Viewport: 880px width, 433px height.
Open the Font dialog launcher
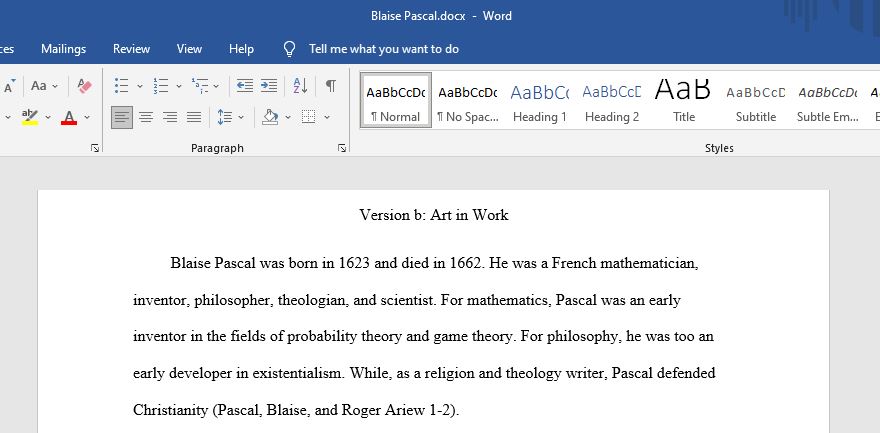click(x=95, y=148)
